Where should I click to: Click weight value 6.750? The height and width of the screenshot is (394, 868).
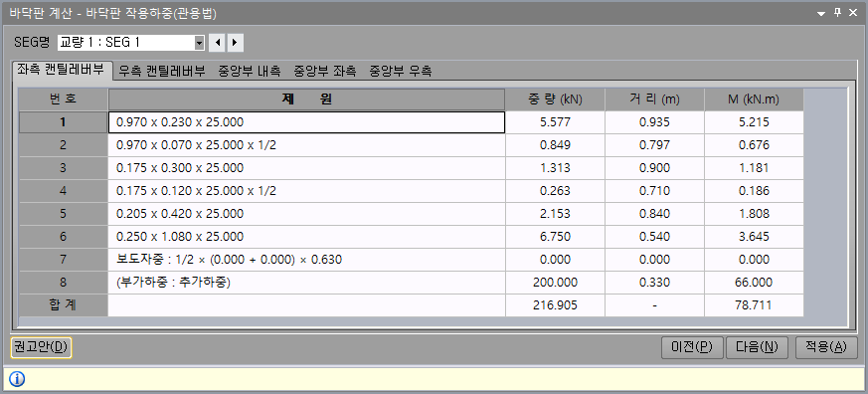tap(555, 237)
